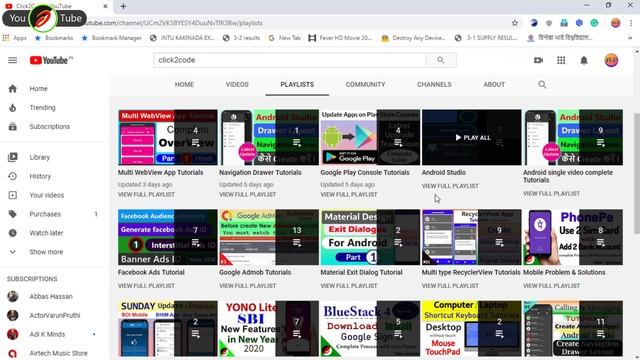Open the account avatar menu
640x360 pixels.
611,60
